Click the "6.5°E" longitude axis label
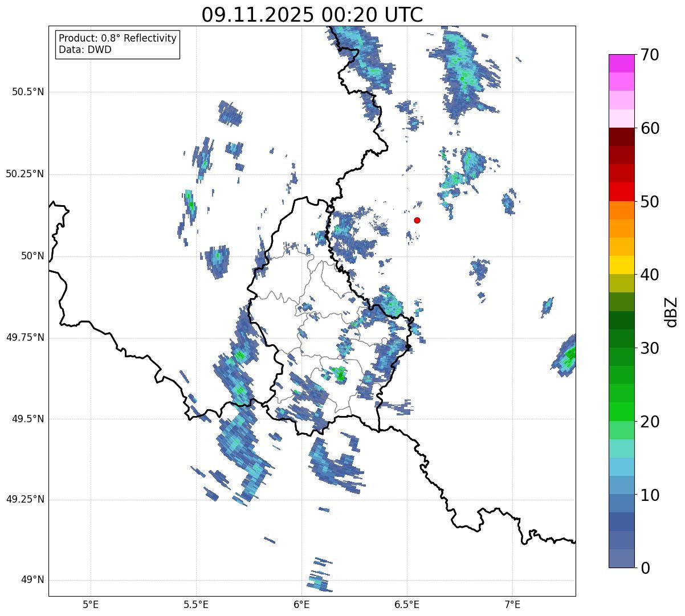The width and height of the screenshot is (685, 616). (407, 604)
